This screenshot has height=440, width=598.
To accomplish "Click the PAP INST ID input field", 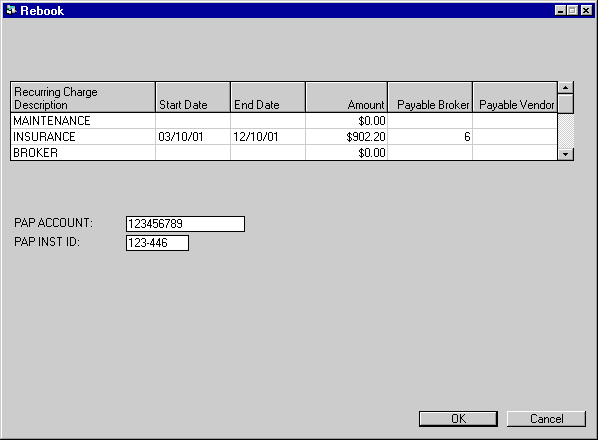I will 157,243.
